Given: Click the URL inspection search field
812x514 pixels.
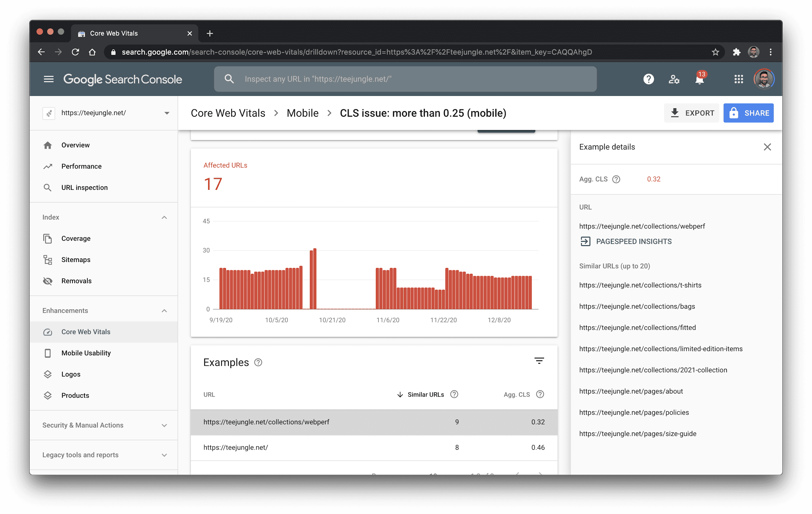Looking at the screenshot, I should click(x=406, y=79).
